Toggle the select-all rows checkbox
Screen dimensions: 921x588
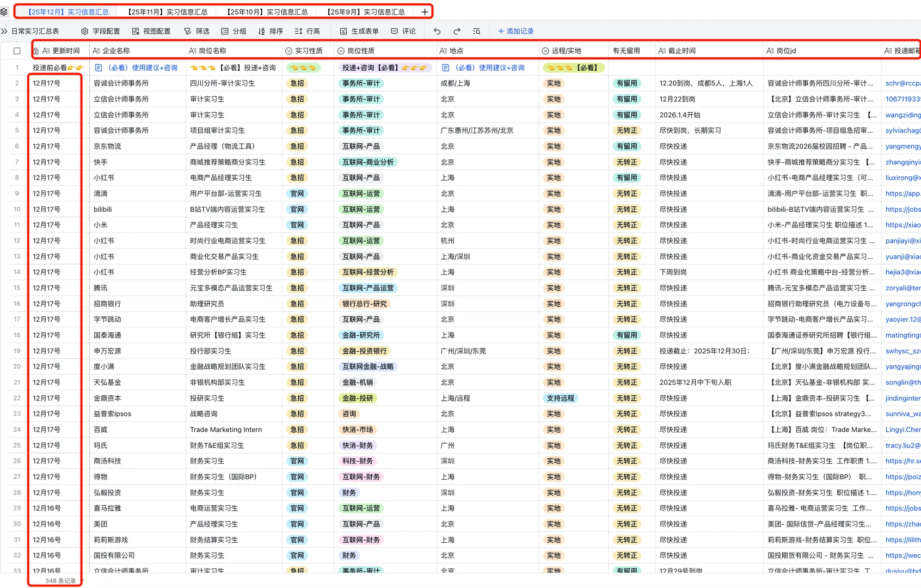[17, 51]
